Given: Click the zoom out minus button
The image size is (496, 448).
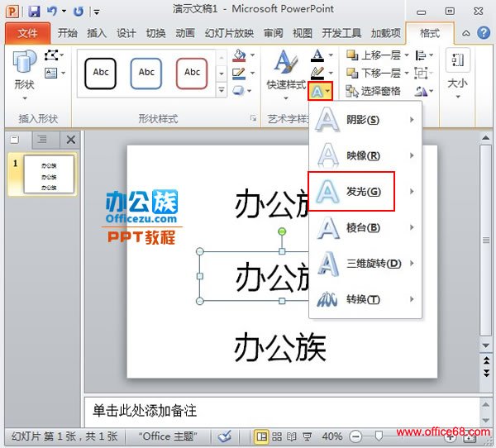Looking at the screenshot, I should [355, 437].
